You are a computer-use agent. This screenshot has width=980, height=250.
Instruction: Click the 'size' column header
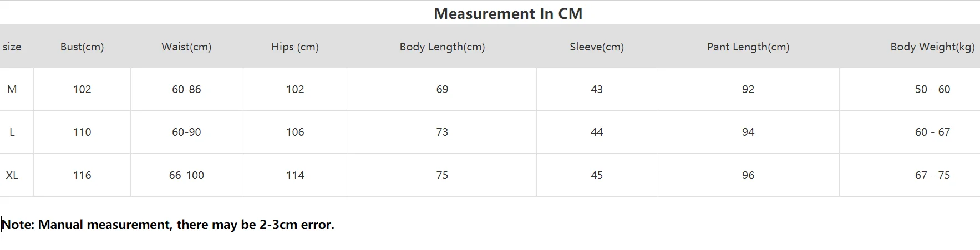pos(12,47)
